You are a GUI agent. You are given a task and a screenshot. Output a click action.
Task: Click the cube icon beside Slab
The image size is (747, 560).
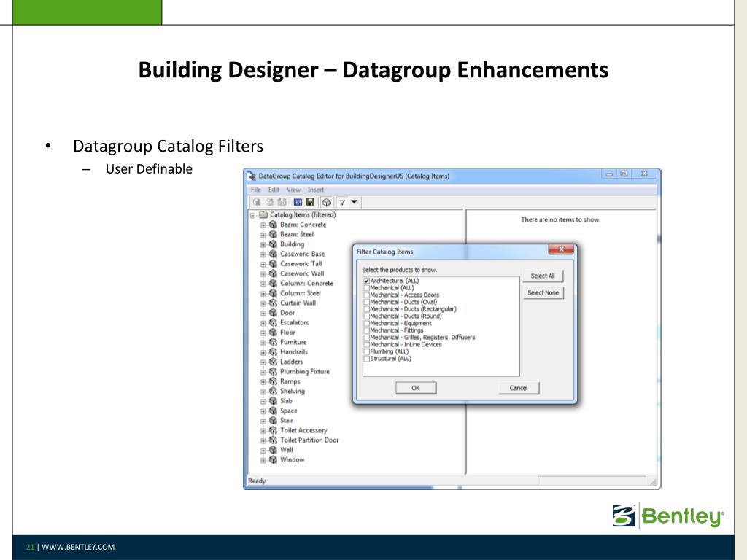273,401
